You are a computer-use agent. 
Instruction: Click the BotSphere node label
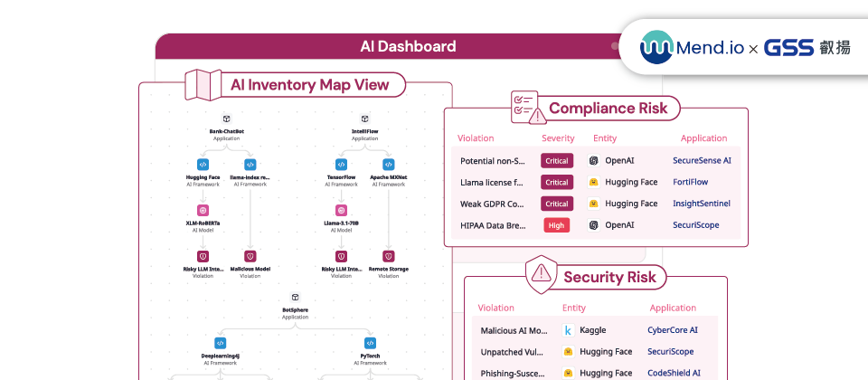295,310
